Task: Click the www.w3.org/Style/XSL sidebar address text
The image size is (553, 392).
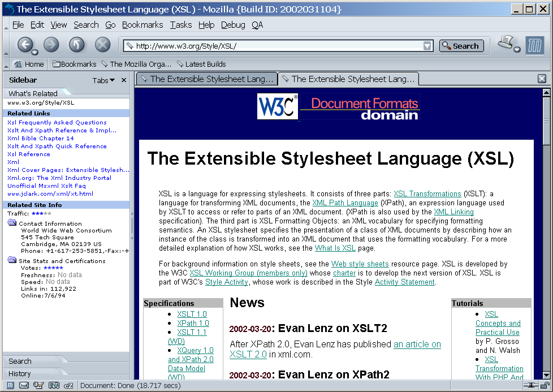Action: click(41, 103)
